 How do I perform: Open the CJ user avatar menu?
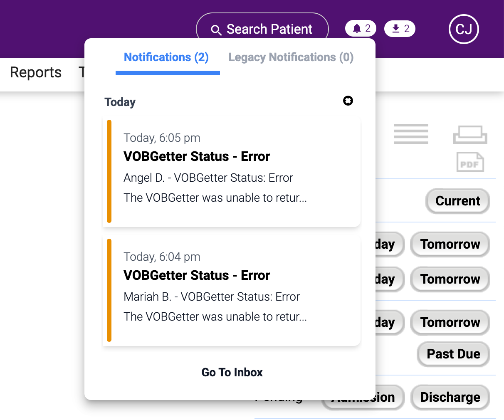pyautogui.click(x=464, y=29)
